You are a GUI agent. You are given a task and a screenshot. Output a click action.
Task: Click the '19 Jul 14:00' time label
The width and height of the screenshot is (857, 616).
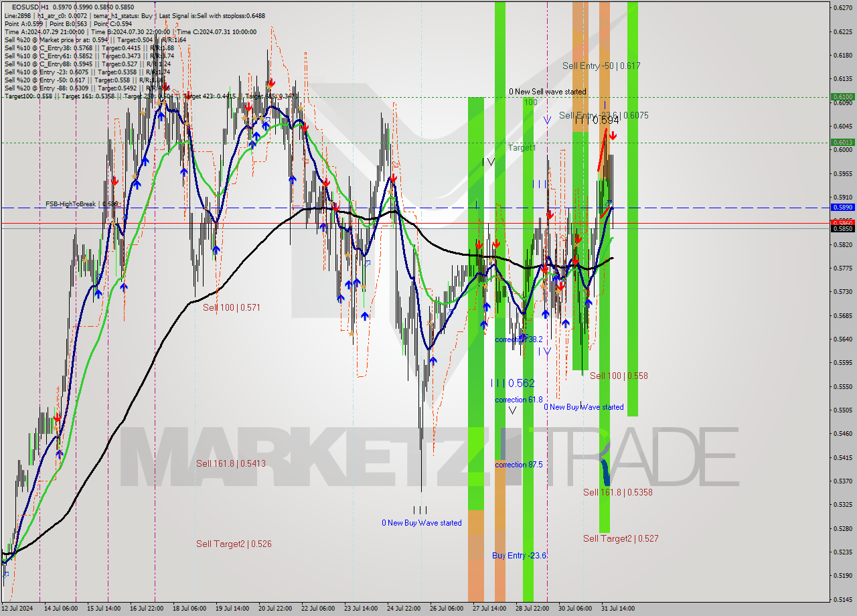(x=232, y=609)
